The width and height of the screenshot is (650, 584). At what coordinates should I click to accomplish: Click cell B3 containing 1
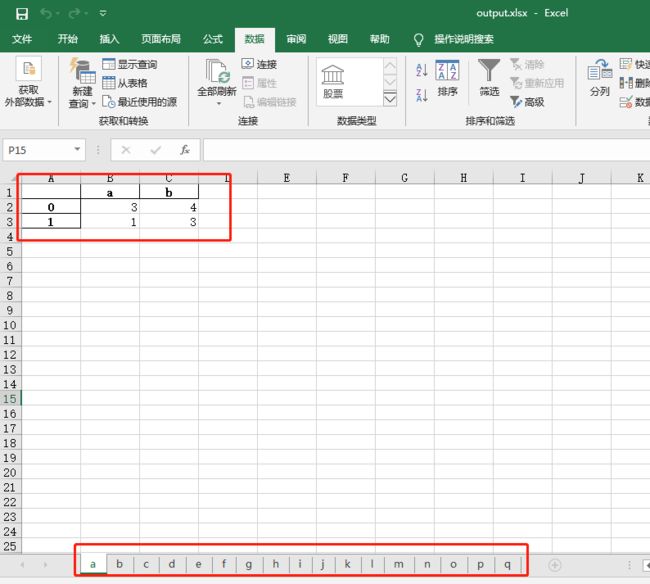[110, 222]
